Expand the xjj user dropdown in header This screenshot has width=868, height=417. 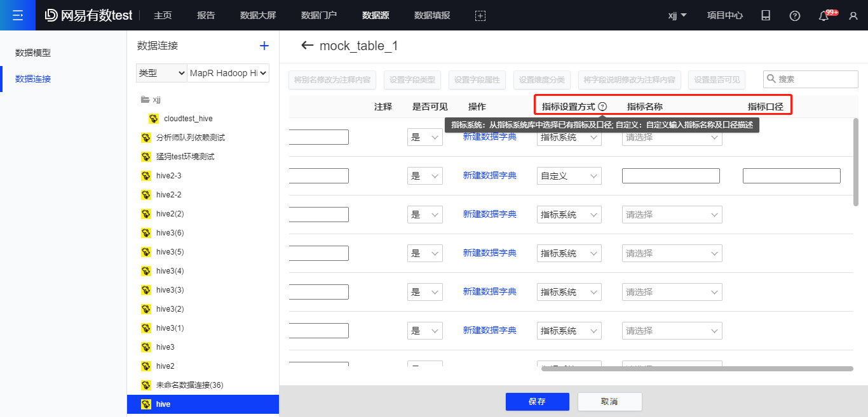click(x=677, y=16)
